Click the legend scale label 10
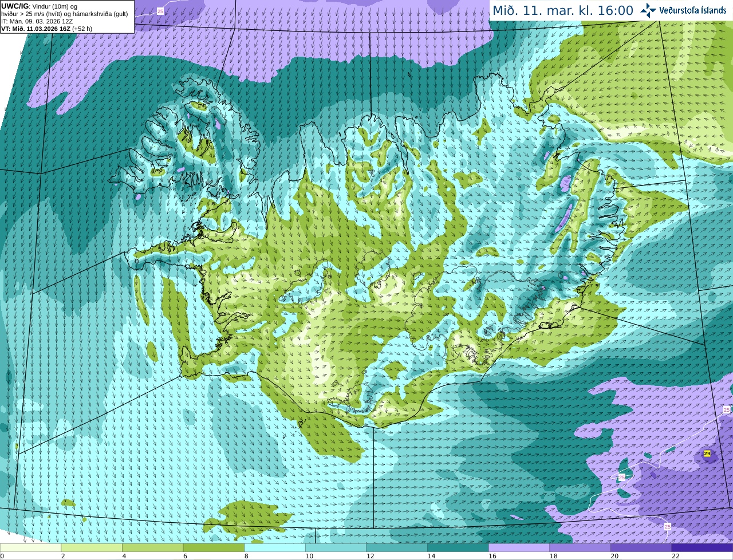Image resolution: width=733 pixels, height=560 pixels. (309, 556)
